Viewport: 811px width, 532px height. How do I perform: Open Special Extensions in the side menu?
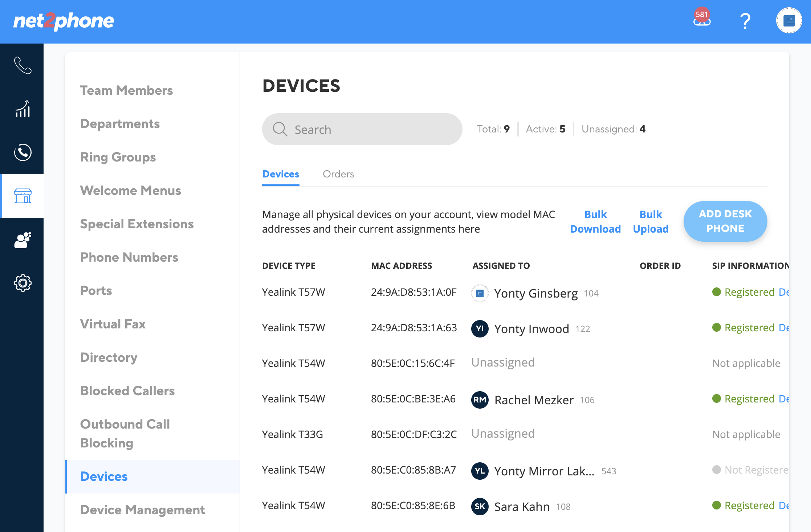click(137, 224)
